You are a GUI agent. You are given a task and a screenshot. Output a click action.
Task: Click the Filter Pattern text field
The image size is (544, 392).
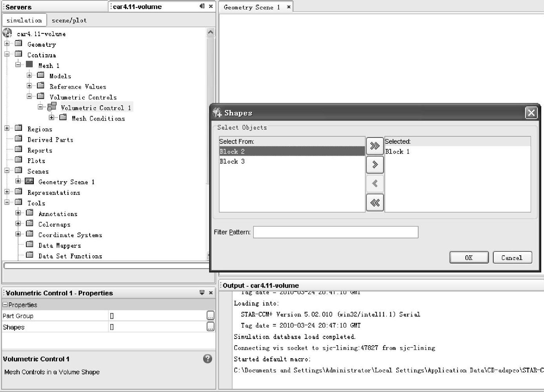336,232
